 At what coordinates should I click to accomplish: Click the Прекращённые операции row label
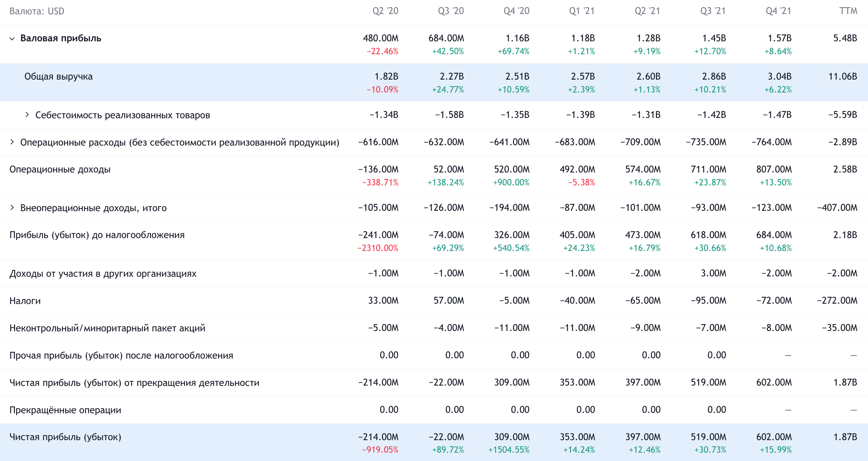[x=65, y=410]
